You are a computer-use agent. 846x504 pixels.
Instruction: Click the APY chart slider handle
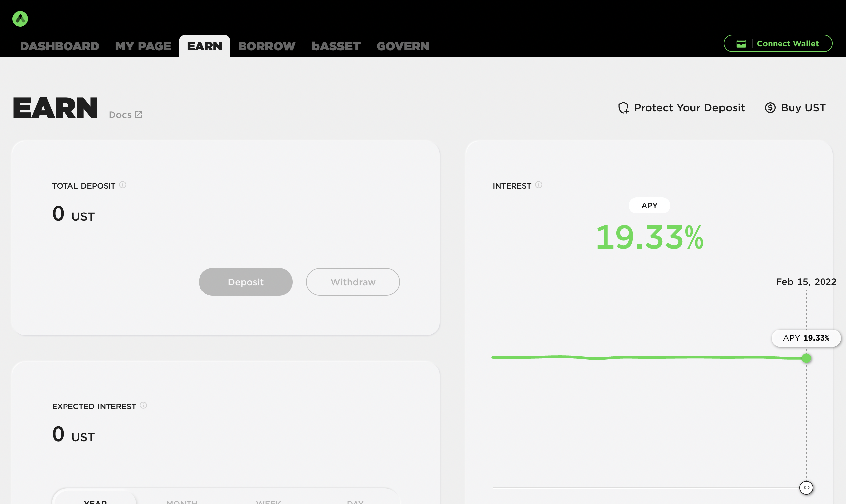(806, 488)
